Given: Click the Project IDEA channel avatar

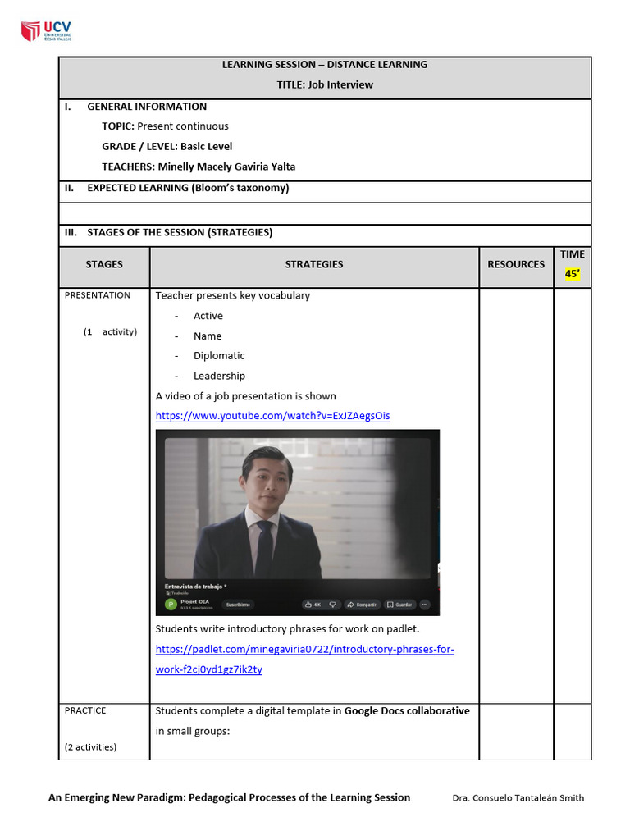Looking at the screenshot, I should click(171, 605).
